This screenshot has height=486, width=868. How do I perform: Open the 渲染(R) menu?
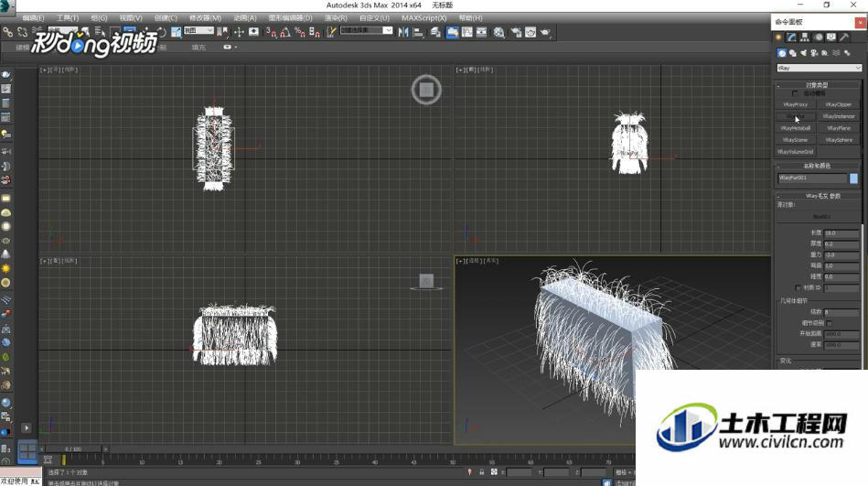tap(336, 18)
